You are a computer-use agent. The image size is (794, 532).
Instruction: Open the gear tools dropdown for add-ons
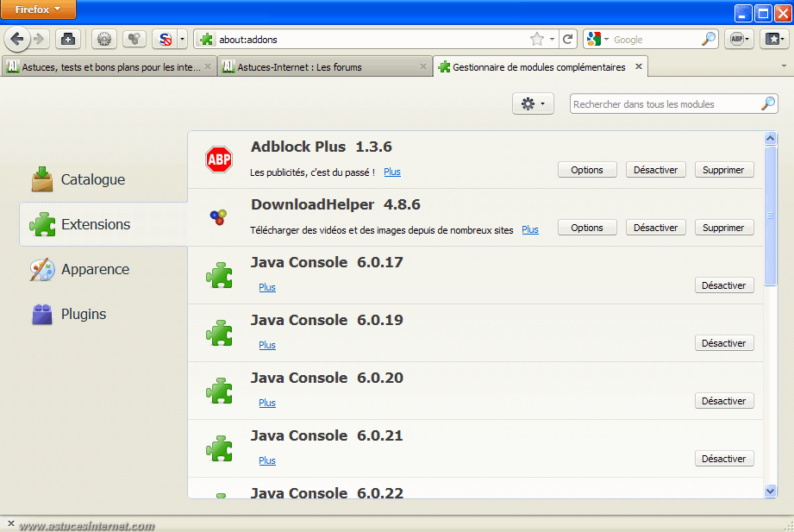pos(533,103)
